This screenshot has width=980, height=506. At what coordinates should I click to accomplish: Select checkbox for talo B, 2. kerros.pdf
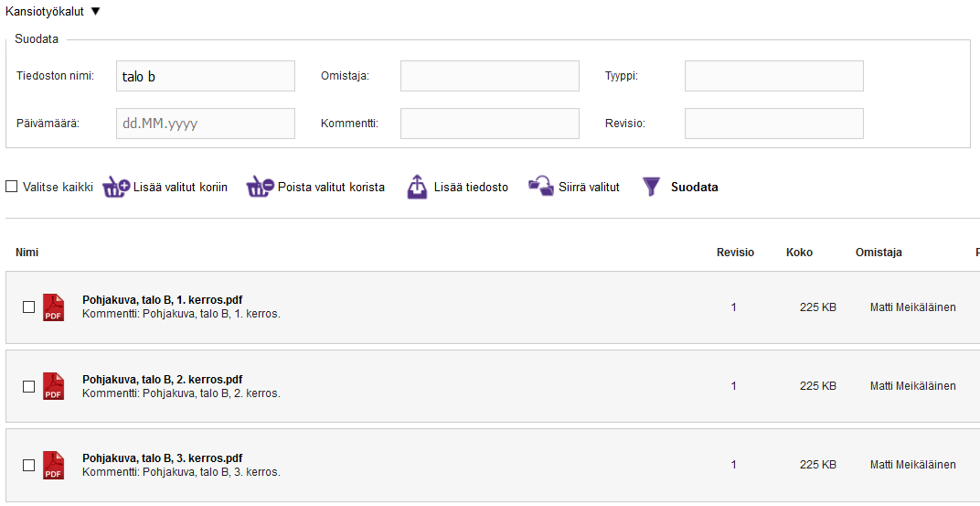[x=28, y=386]
